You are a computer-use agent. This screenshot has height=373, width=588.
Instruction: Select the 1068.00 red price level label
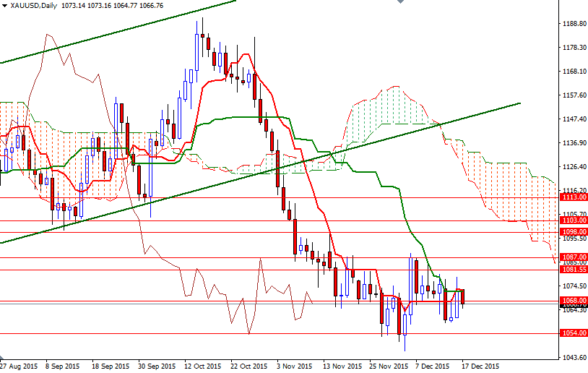point(574,301)
